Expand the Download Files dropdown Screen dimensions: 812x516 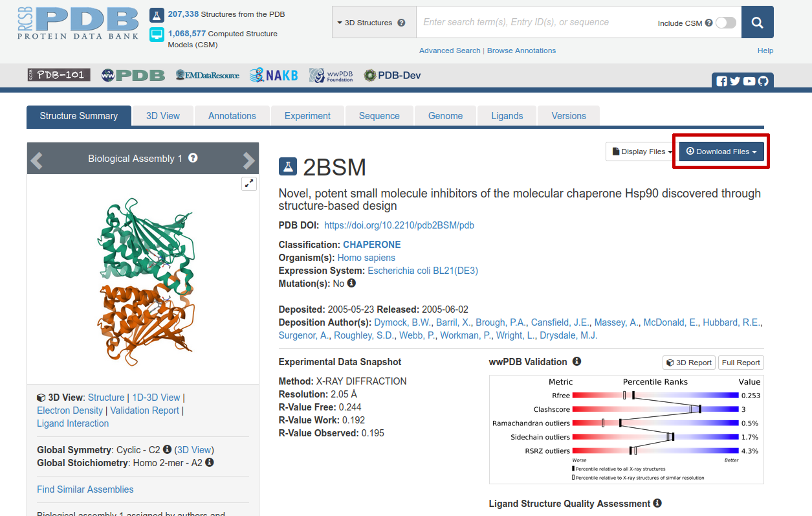tap(721, 151)
